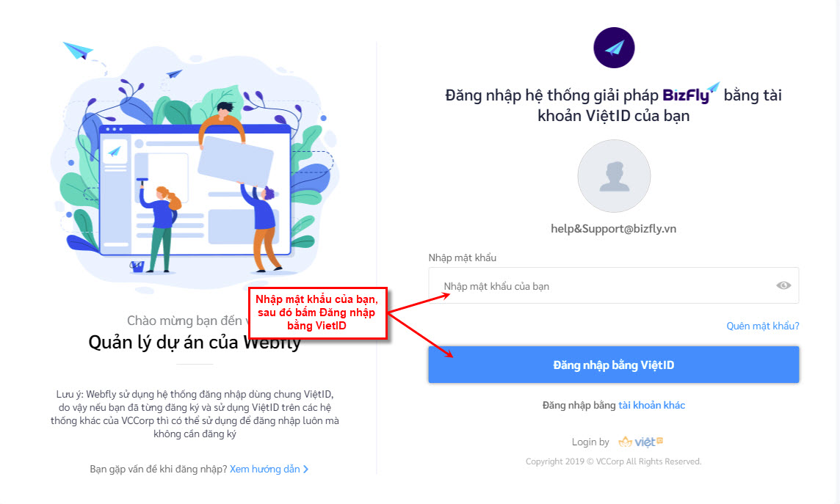This screenshot has height=504, width=840.
Task: Click the VietID lotus logo near Login by
Action: (x=641, y=442)
